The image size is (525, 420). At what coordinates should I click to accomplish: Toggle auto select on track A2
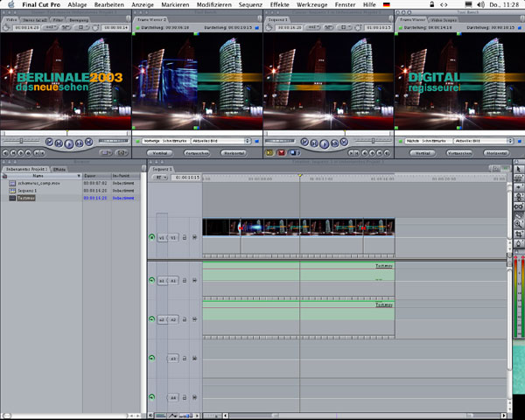tap(194, 319)
